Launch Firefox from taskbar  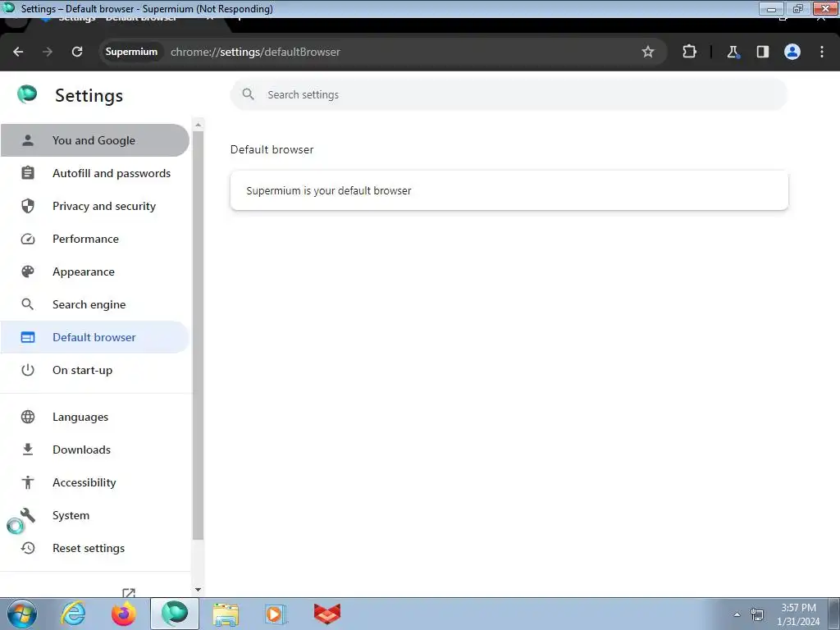click(124, 614)
